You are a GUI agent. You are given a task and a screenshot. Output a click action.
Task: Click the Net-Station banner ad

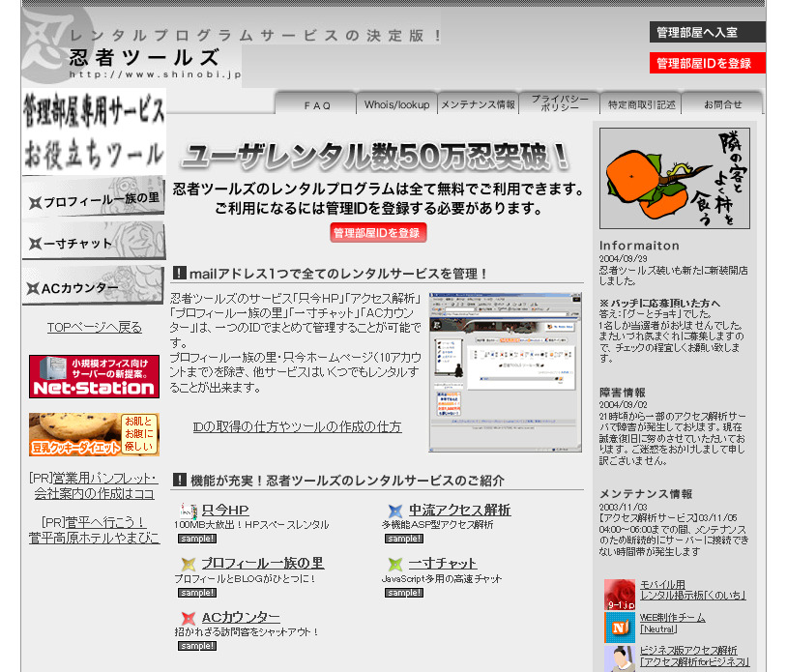point(94,376)
